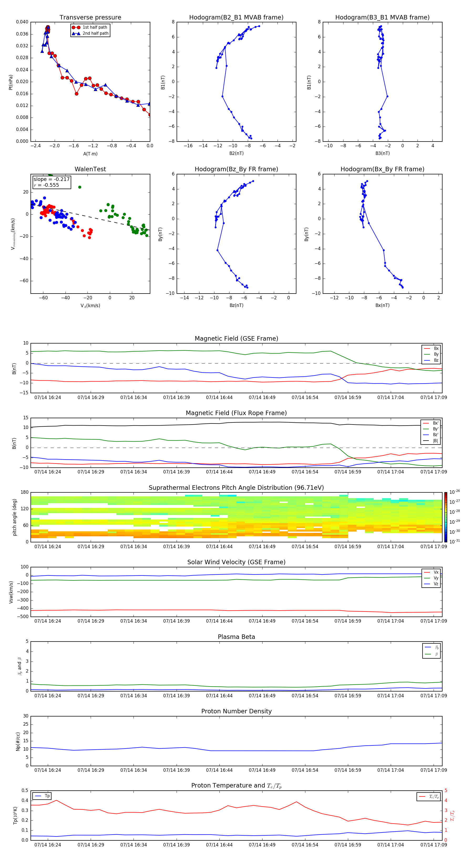
Task: Click '07/14 16:59' tick under Flux Rope panel
Action: click(x=348, y=472)
